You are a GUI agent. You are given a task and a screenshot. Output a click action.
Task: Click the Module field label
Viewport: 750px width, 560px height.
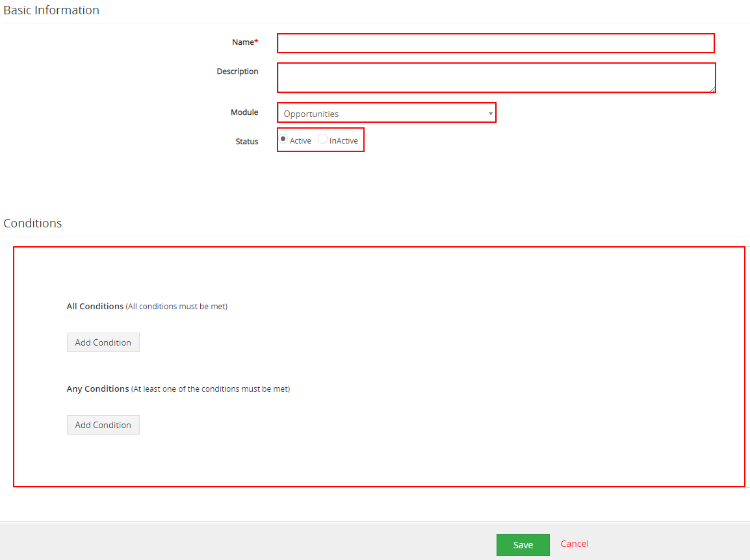click(244, 112)
